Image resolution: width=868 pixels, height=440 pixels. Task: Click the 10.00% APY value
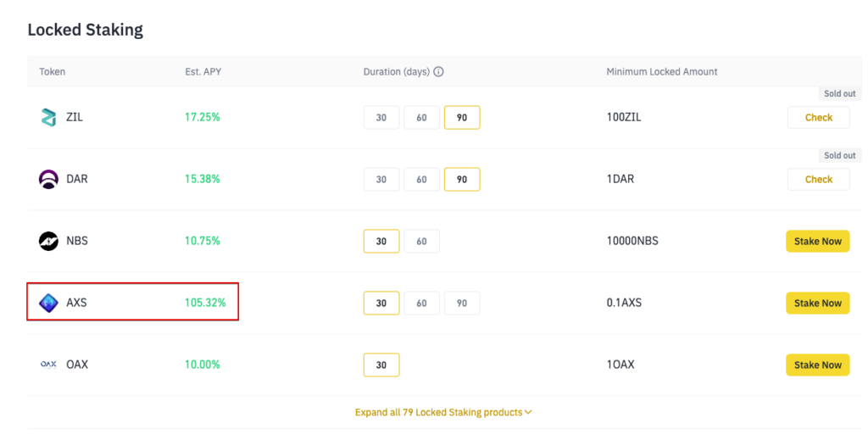203,365
